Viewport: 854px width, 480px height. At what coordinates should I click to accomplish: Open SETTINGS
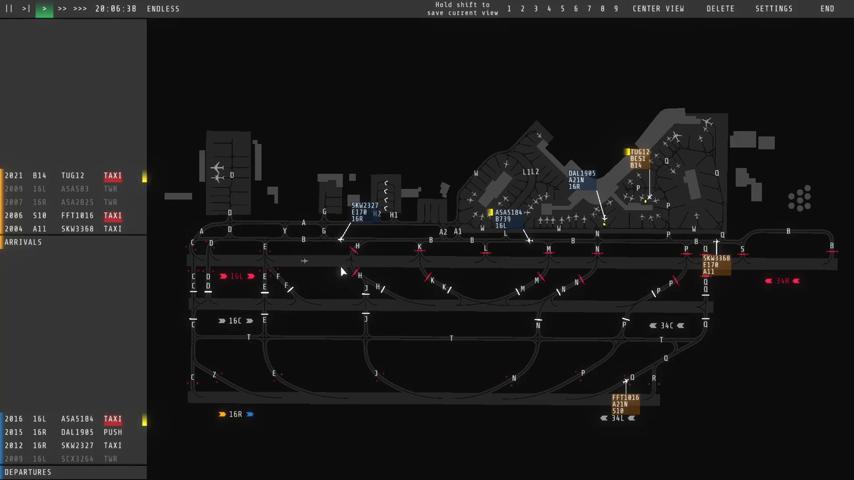coord(773,9)
